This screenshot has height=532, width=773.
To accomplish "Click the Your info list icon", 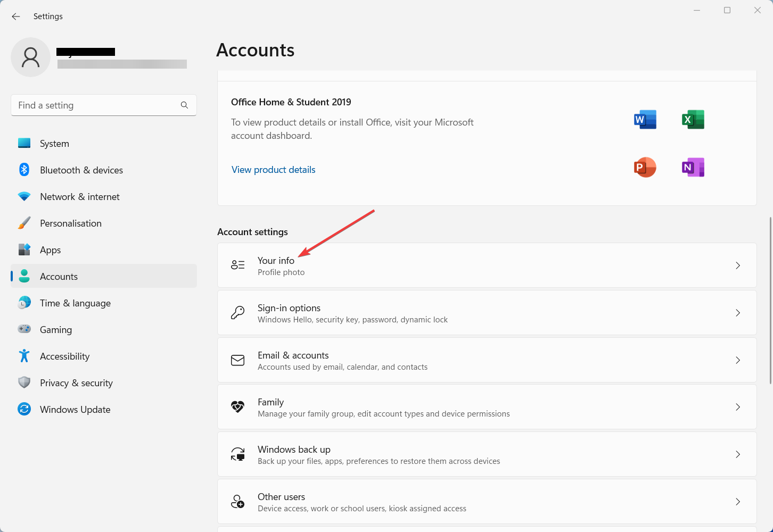I will (x=237, y=265).
